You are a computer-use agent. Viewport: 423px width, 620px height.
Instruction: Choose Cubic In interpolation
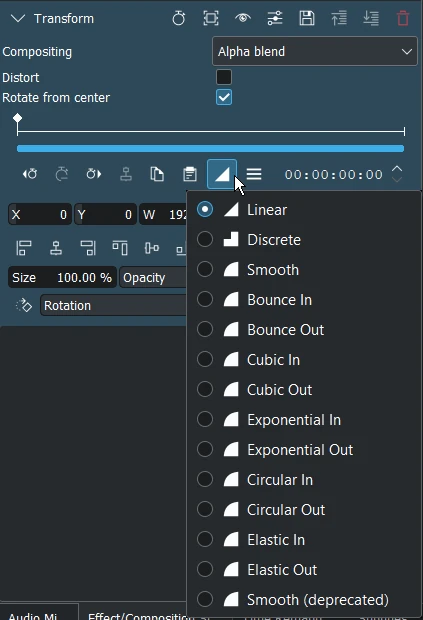point(304,360)
